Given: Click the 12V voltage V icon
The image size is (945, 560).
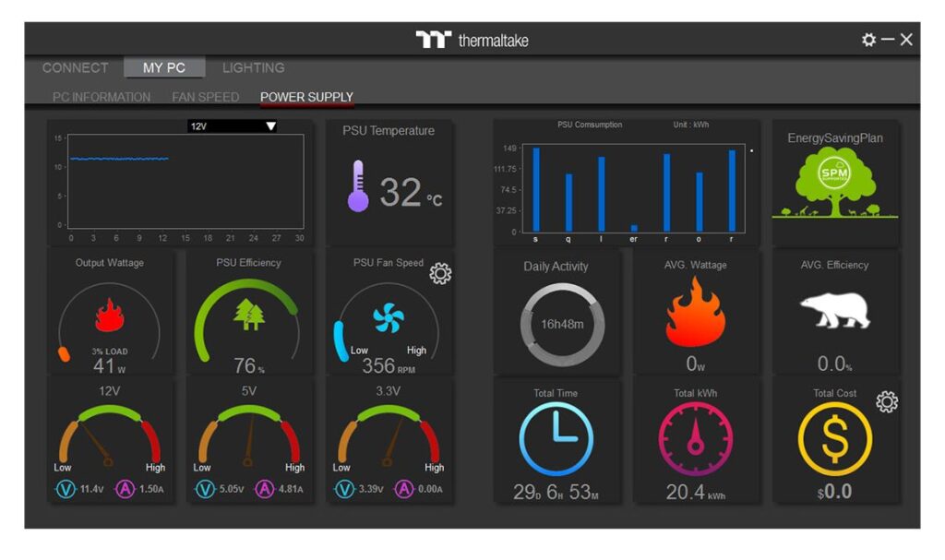Looking at the screenshot, I should click(66, 489).
